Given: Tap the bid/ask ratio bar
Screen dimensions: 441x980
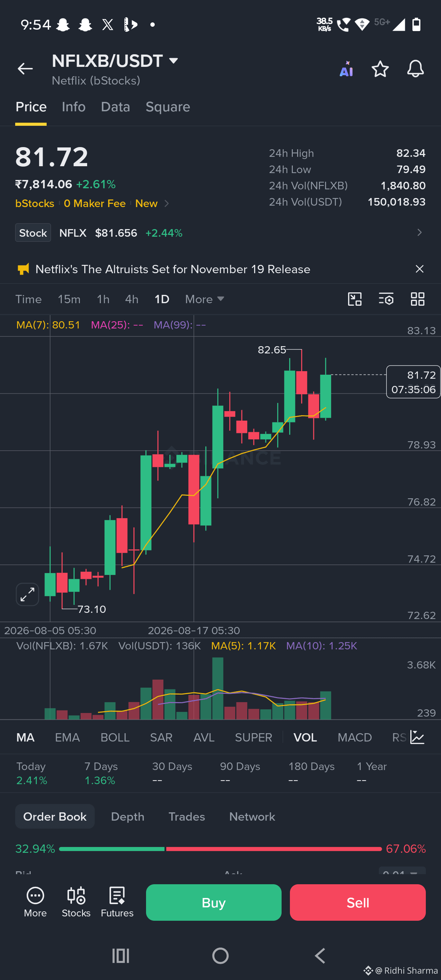Looking at the screenshot, I should coord(220,849).
